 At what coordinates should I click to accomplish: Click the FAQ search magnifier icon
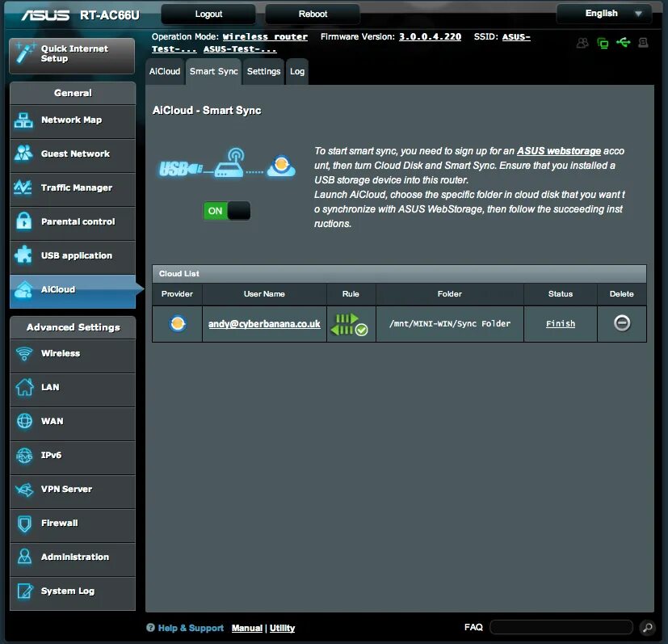[648, 627]
